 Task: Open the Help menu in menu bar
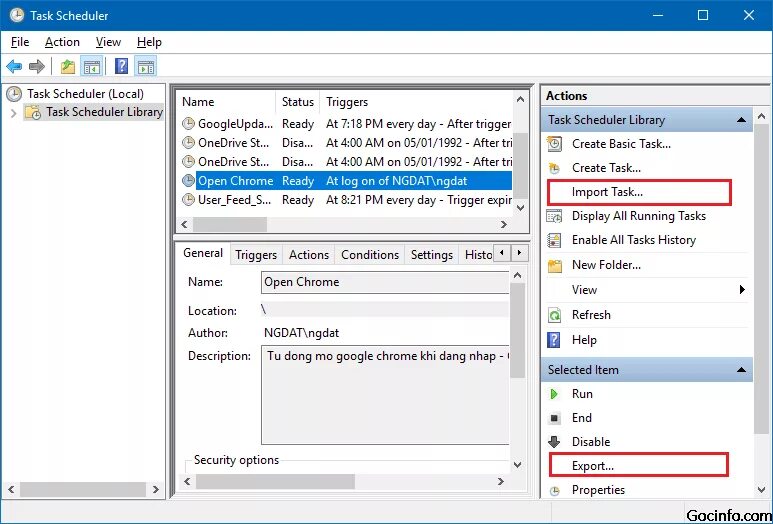149,42
